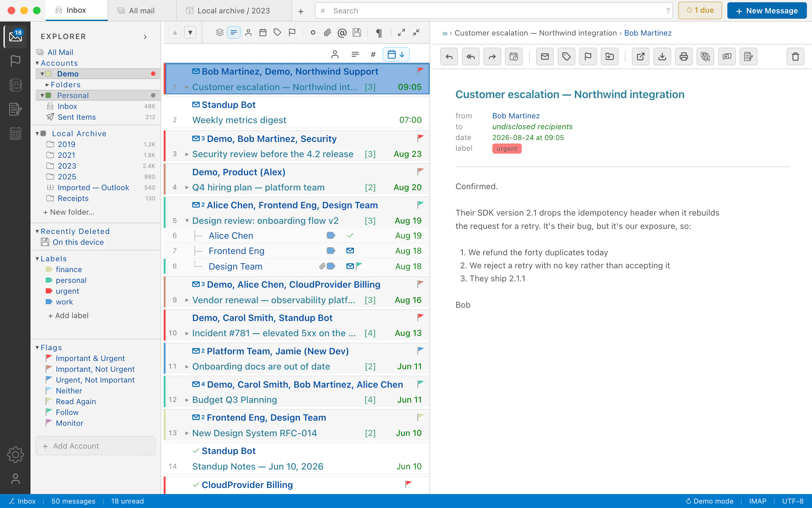Sort message list by sender
The width and height of the screenshot is (812, 508).
[335, 54]
